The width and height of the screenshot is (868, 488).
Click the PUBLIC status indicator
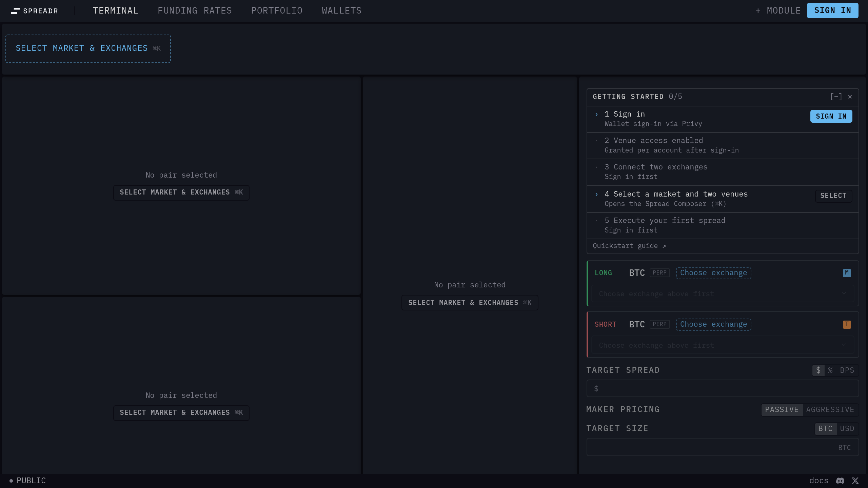tap(27, 481)
